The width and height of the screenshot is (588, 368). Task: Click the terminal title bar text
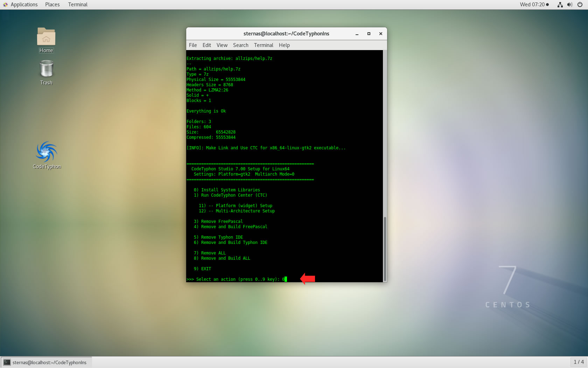pyautogui.click(x=286, y=34)
